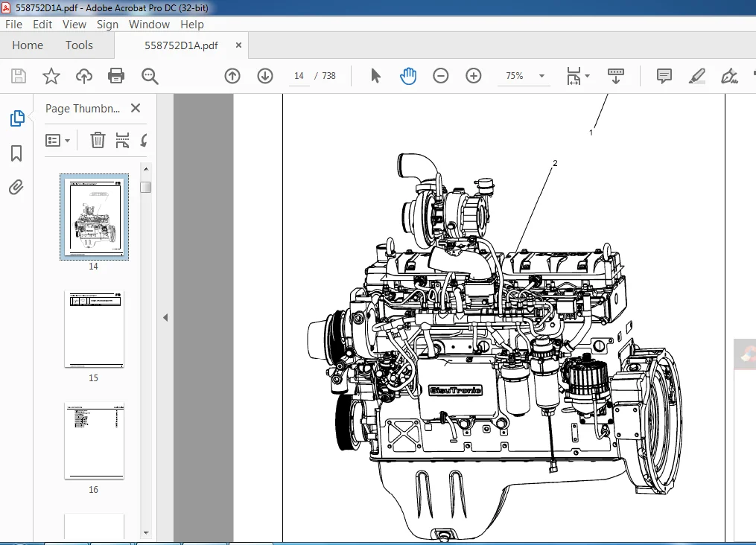Switch to the Tools tab

coord(79,45)
